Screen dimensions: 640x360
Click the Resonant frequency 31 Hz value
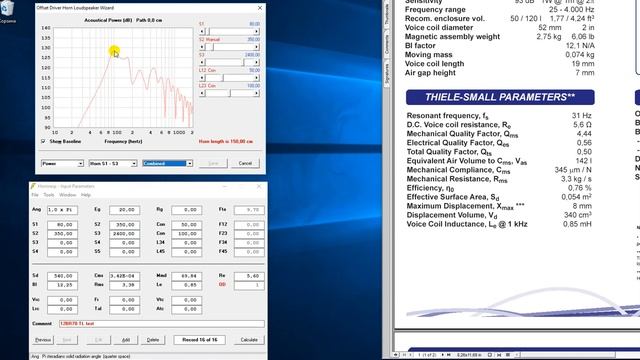(582, 116)
